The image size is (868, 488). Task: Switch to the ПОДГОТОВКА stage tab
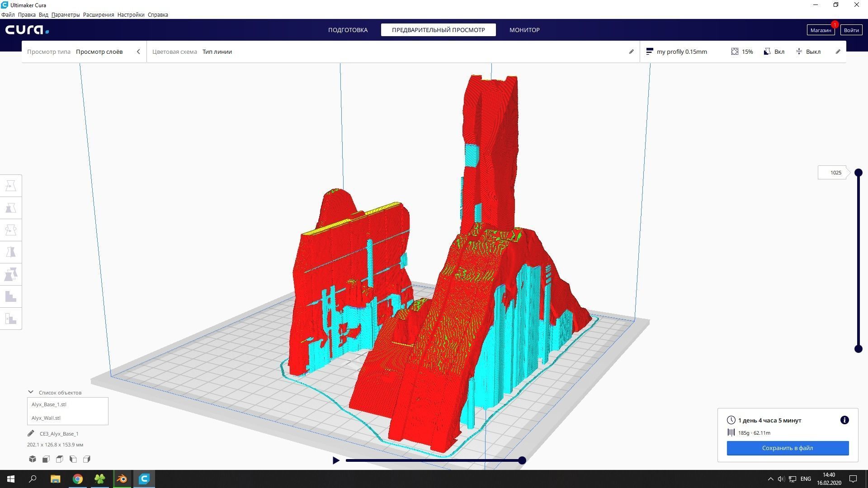[348, 30]
